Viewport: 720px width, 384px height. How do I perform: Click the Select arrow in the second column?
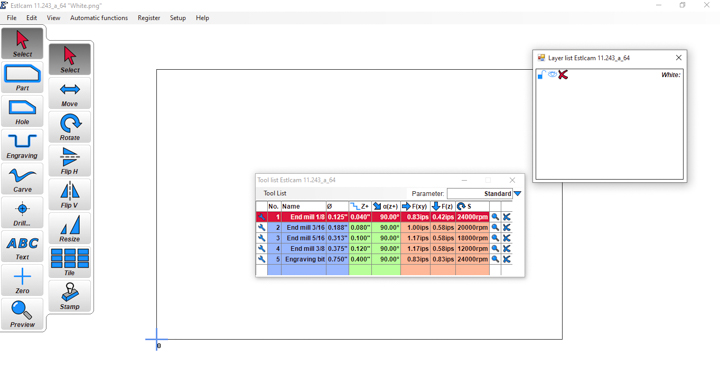(70, 59)
